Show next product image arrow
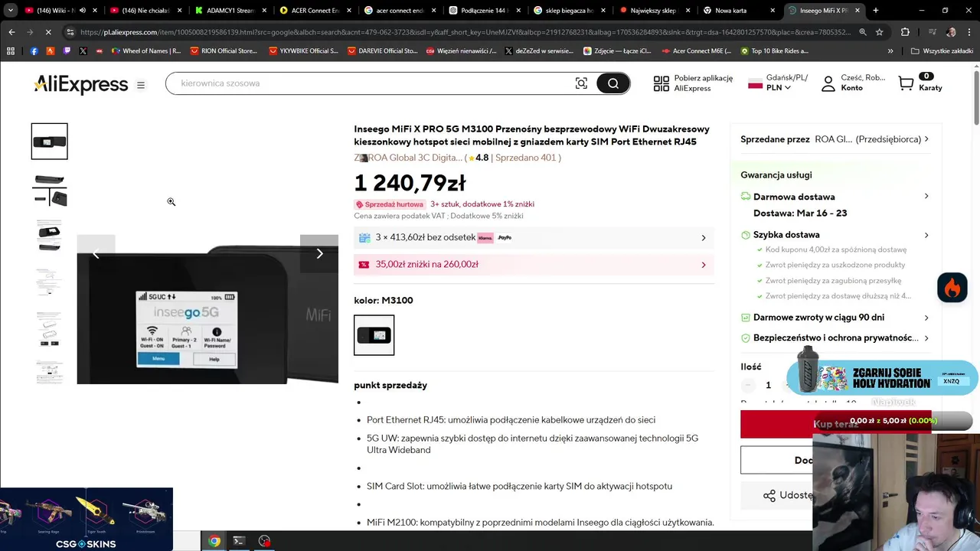980x551 pixels. [319, 254]
